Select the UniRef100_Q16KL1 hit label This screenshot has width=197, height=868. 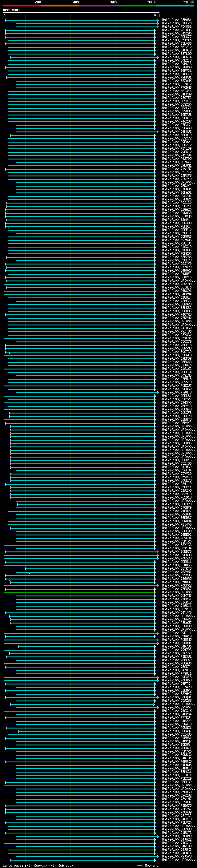176,606
